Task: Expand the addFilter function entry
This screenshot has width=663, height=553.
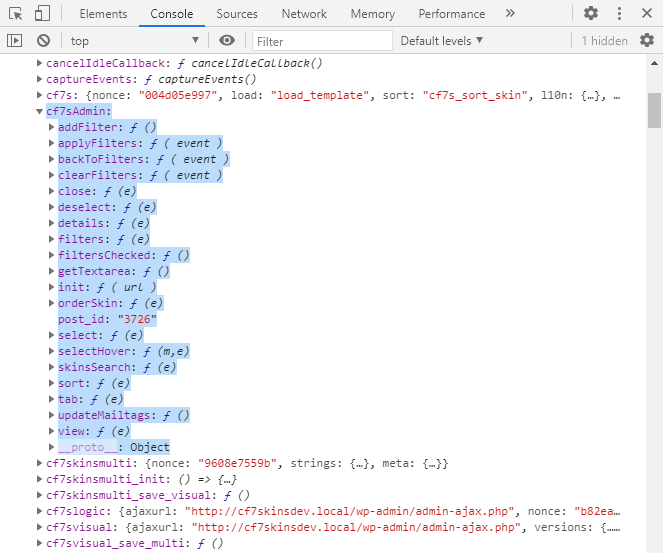Action: tap(52, 128)
